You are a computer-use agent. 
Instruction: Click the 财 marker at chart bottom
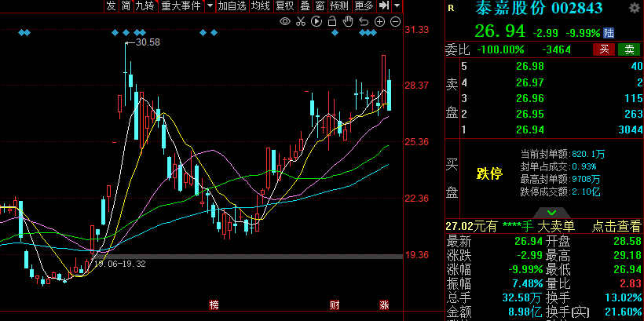pyautogui.click(x=335, y=305)
